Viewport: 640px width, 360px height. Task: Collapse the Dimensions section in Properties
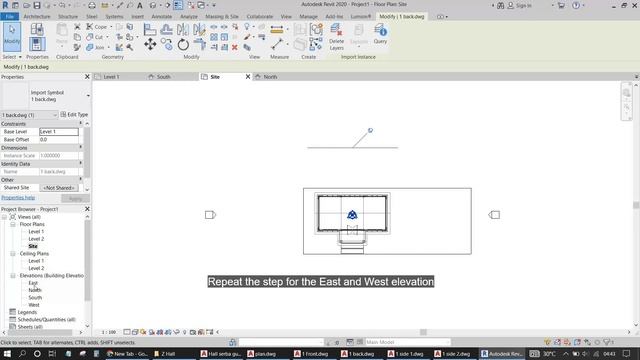tap(81, 147)
